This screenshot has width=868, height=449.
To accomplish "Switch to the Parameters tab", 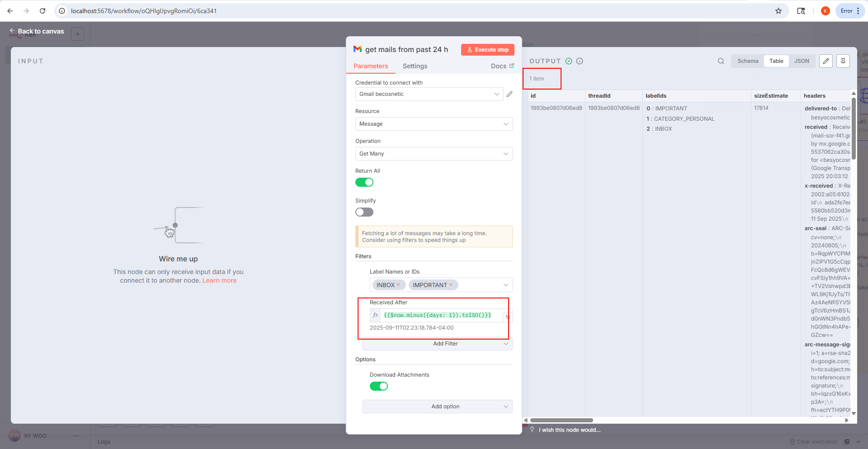I will [371, 66].
